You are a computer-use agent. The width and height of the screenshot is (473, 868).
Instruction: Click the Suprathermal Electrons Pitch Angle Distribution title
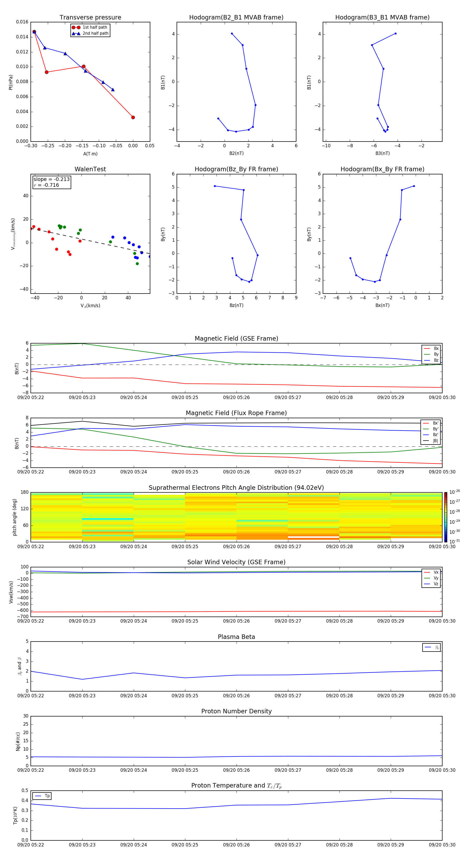236,488
